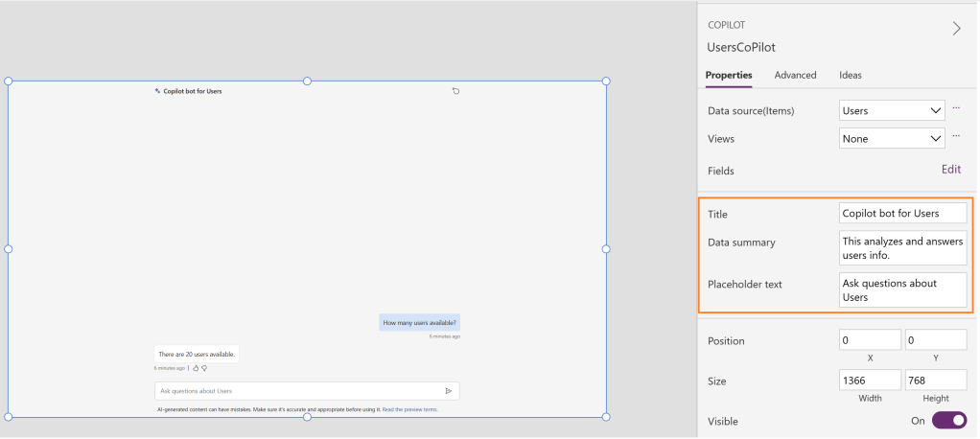Open the ellipsis menu next to Views

tap(956, 137)
